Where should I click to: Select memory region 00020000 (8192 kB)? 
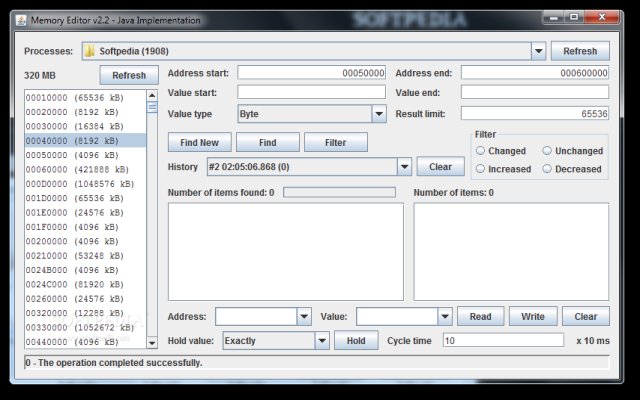[85, 112]
